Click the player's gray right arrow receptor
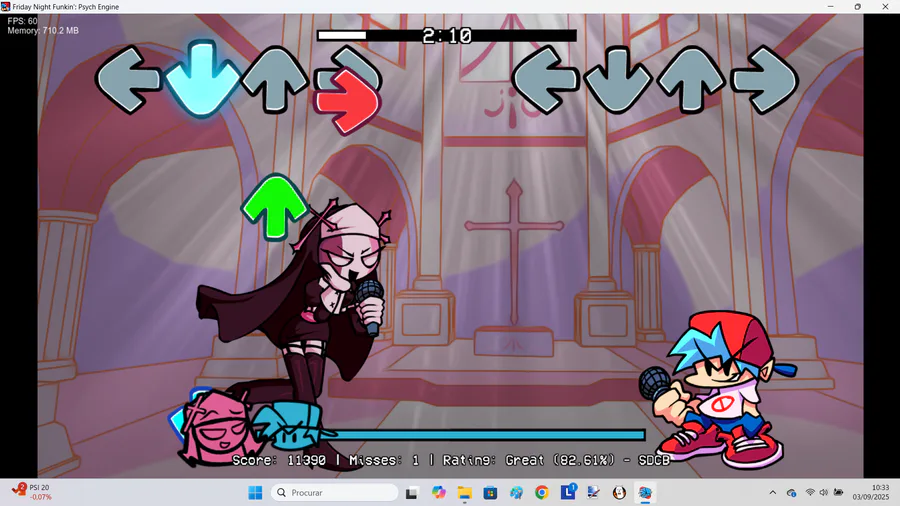The image size is (900, 506). click(765, 80)
